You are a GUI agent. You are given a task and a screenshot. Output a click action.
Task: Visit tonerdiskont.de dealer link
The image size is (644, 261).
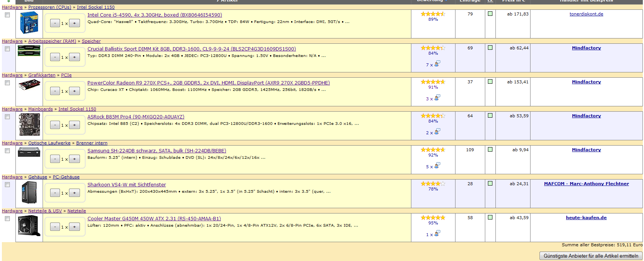click(586, 14)
